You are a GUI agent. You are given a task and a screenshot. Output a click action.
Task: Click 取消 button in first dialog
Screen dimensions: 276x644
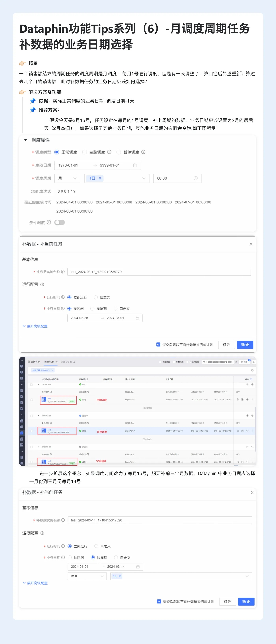(x=227, y=345)
